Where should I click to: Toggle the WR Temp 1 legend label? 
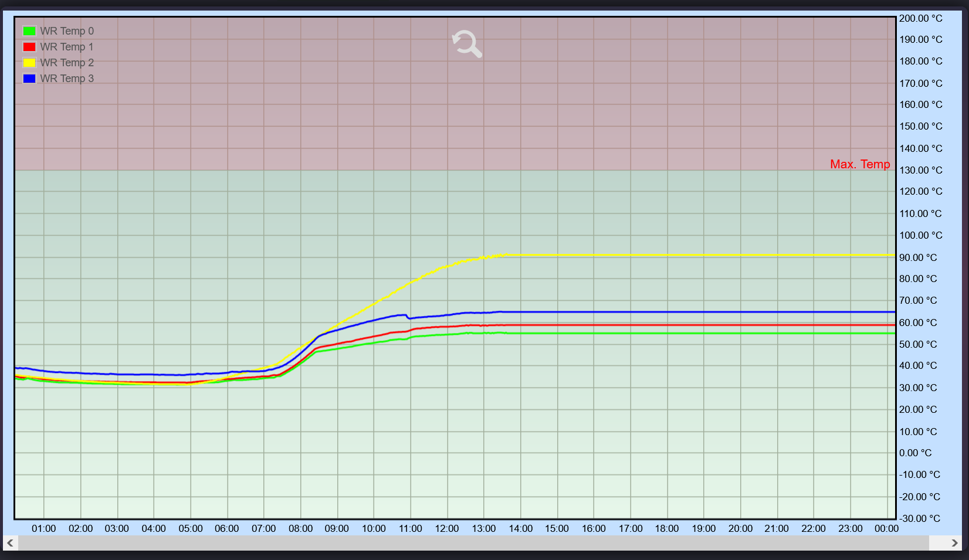tap(67, 47)
